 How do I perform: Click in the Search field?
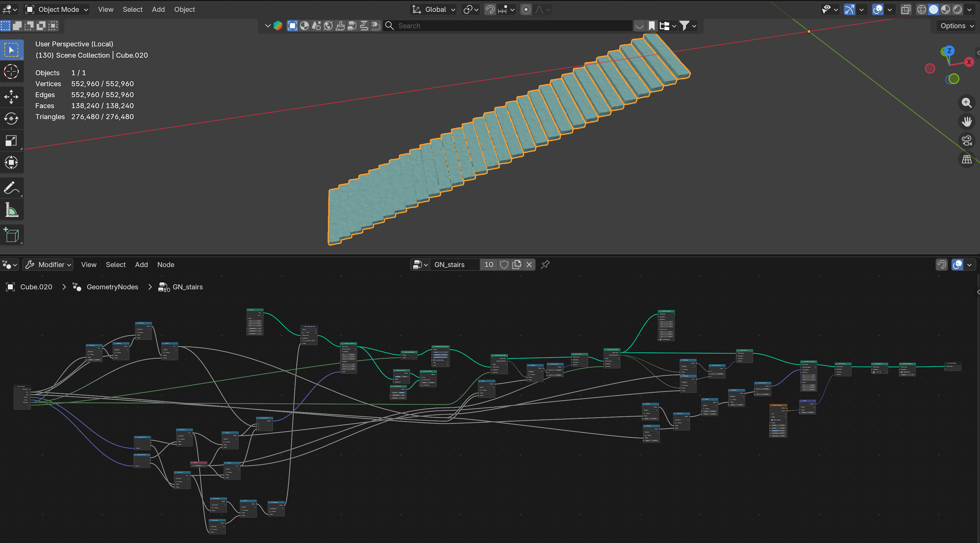coord(510,26)
